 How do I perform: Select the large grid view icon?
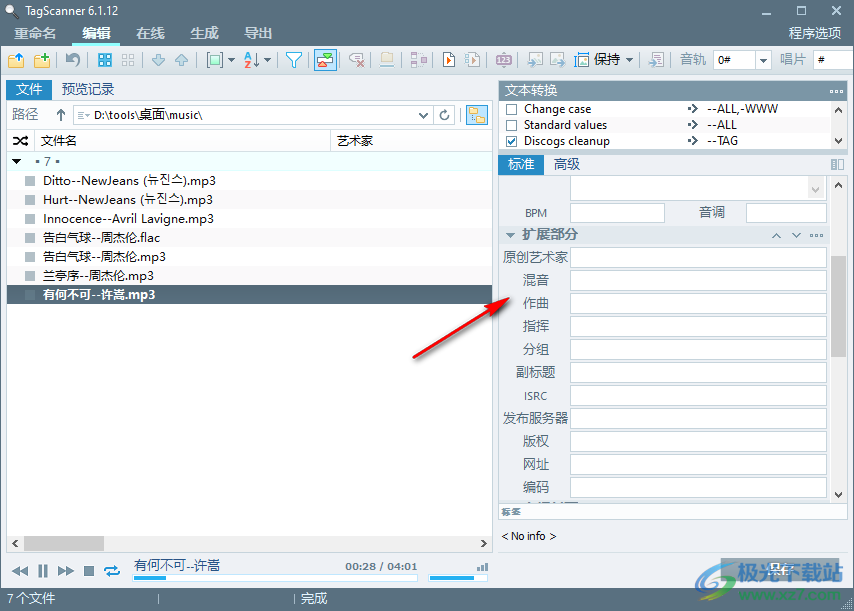click(105, 60)
